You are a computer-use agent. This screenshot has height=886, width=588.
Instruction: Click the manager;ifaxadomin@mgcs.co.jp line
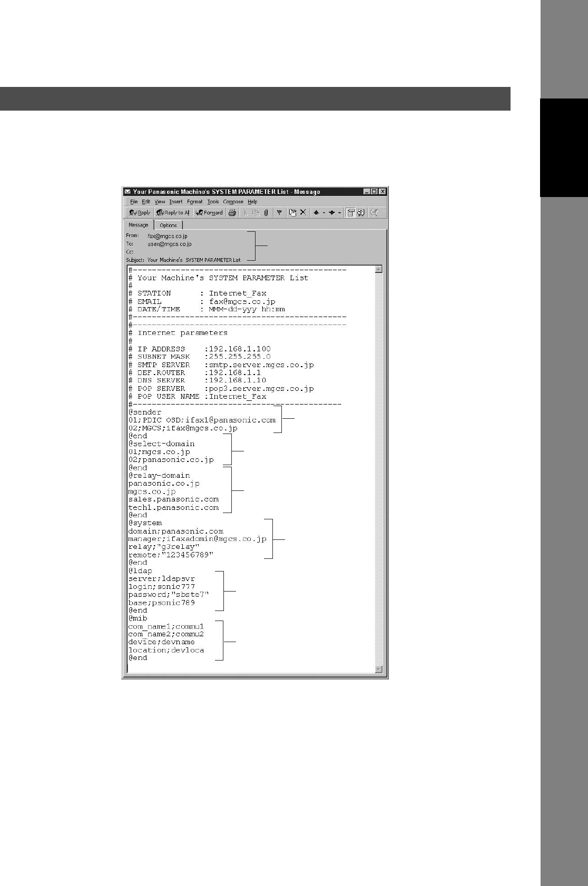pos(198,539)
